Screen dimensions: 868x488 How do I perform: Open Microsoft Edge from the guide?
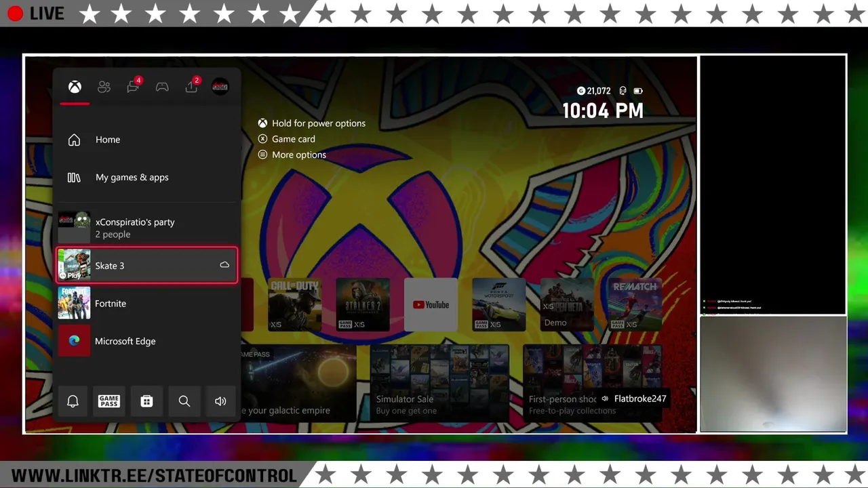[x=146, y=341]
